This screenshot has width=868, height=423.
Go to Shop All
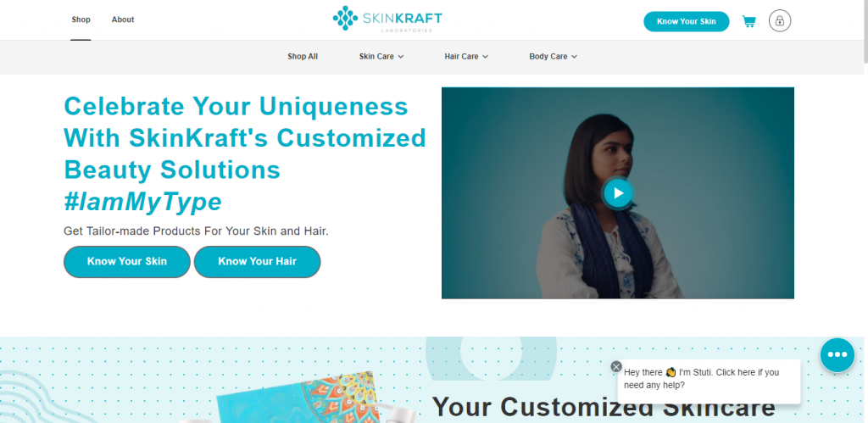click(303, 57)
